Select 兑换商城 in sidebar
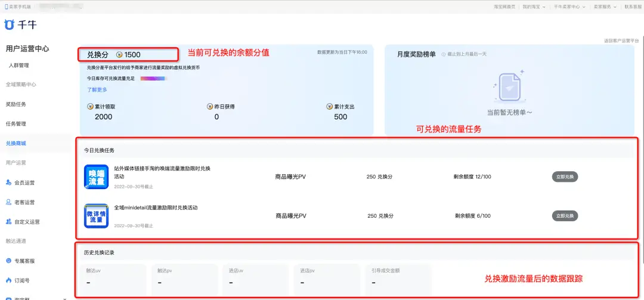 pos(16,143)
